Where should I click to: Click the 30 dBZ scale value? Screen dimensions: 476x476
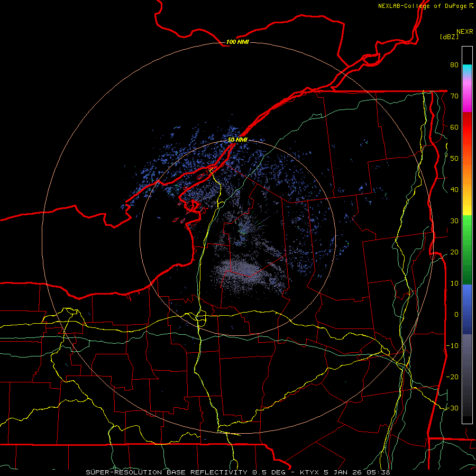(x=454, y=221)
